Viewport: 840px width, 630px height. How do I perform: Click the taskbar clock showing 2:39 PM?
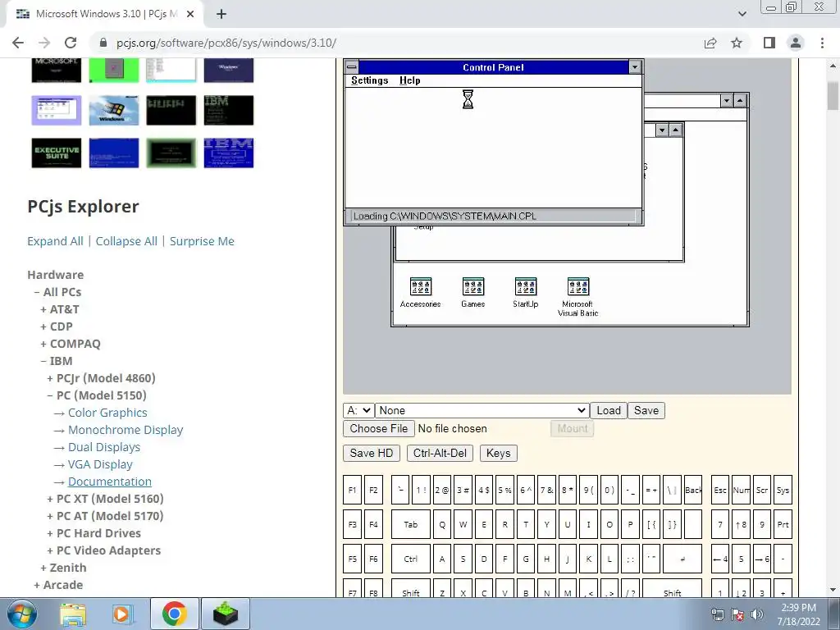(x=798, y=614)
